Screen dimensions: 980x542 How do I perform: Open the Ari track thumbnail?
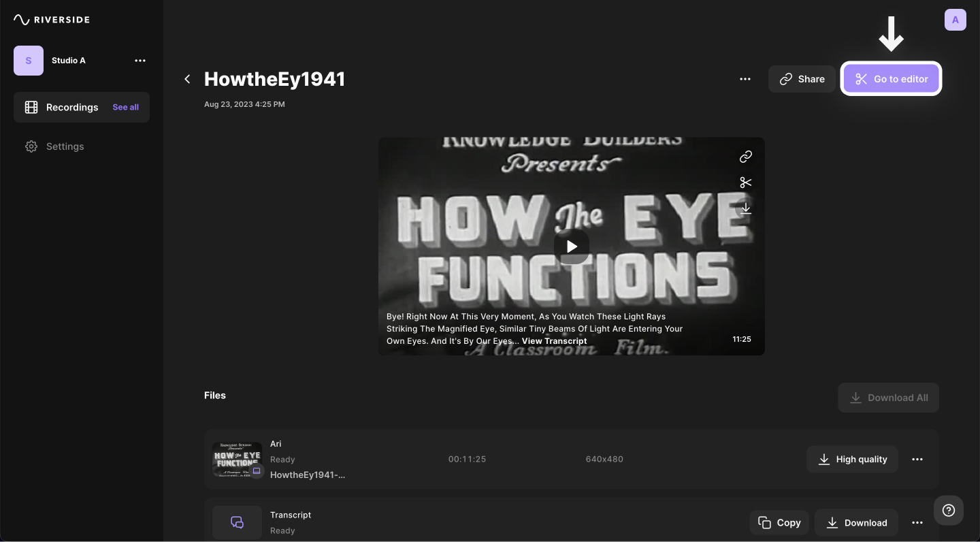pyautogui.click(x=237, y=459)
